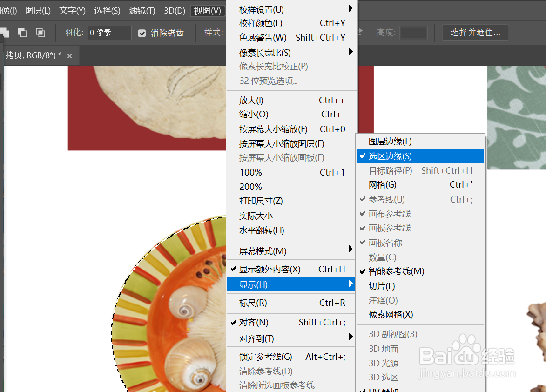The height and width of the screenshot is (392, 546).
Task: Toggle 标尺(R) rulers
Action: click(291, 303)
